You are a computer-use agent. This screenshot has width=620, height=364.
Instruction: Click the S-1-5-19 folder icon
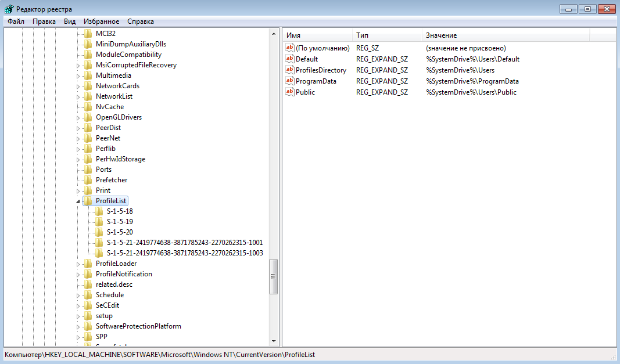(x=99, y=222)
